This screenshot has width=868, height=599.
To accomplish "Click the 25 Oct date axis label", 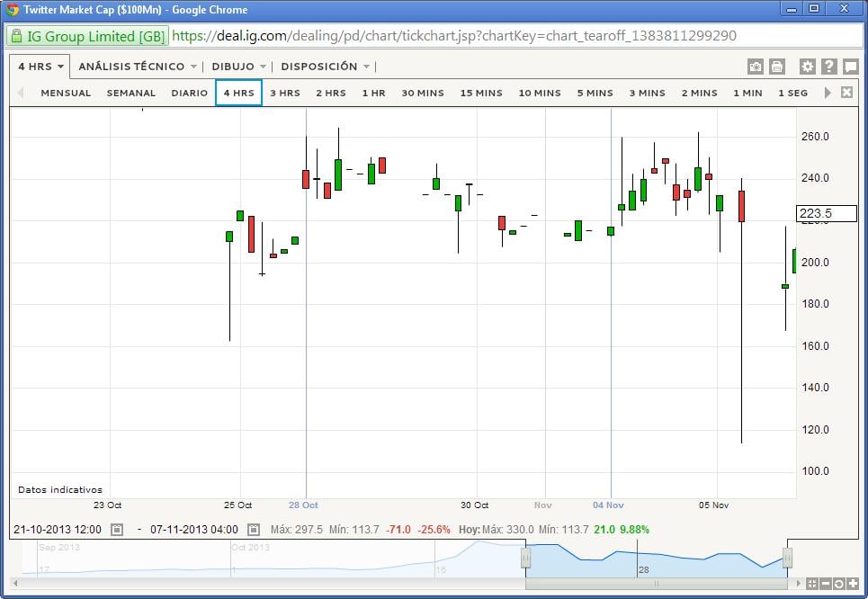I will coord(238,505).
